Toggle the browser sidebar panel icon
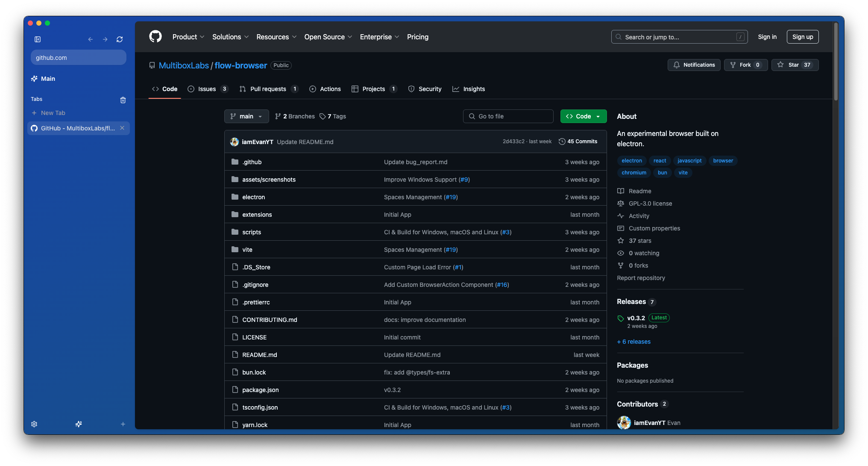Screen dimensions: 868x466 click(x=38, y=39)
